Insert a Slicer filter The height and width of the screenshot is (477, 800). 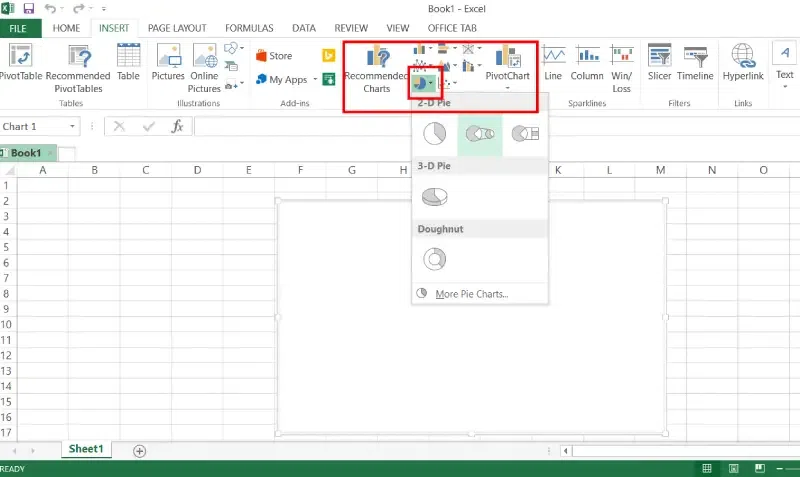click(659, 62)
